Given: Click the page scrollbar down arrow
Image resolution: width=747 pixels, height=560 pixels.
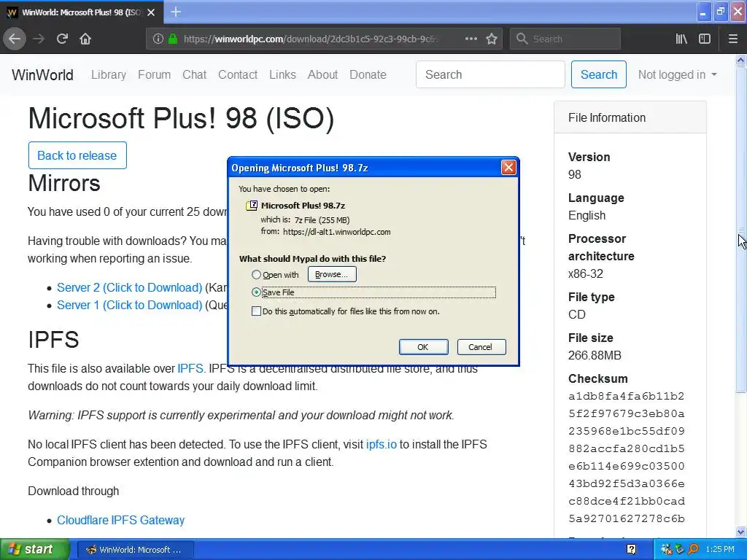Looking at the screenshot, I should click(x=740, y=532).
